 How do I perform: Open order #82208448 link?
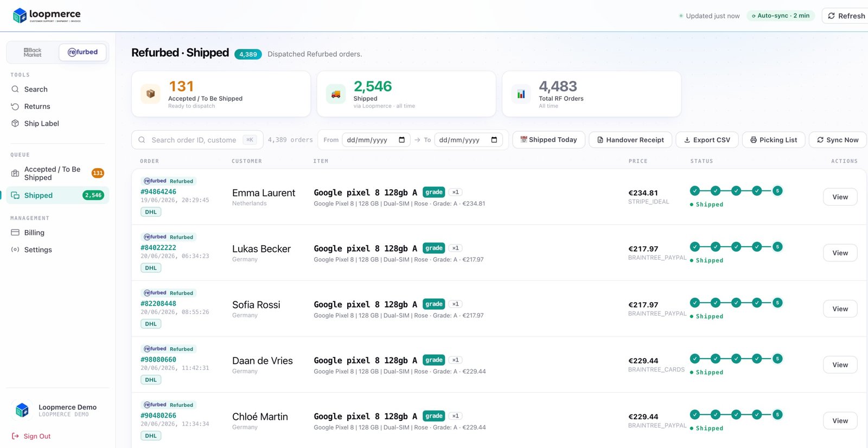(158, 303)
